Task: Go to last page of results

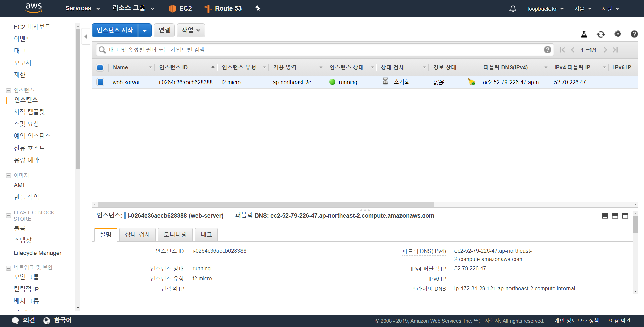Action: [x=615, y=50]
